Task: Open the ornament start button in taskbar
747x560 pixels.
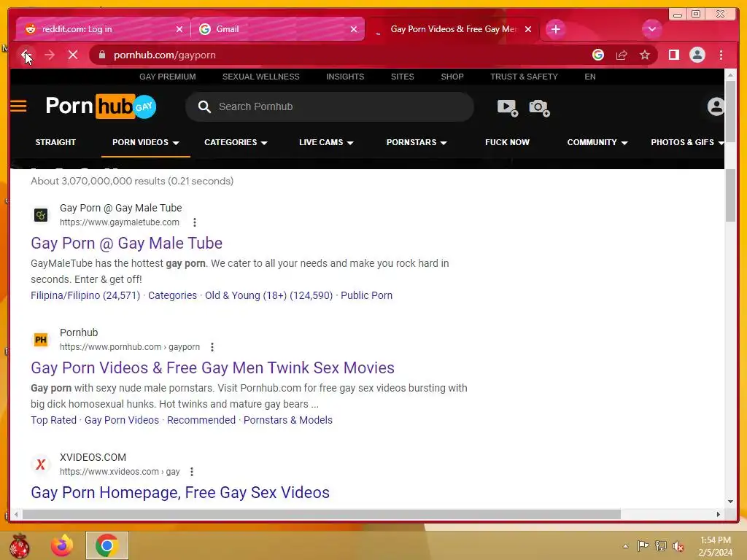Action: (19, 545)
